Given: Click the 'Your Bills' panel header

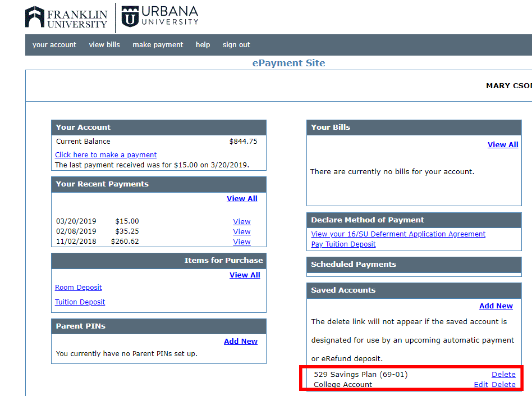Looking at the screenshot, I should click(414, 128).
